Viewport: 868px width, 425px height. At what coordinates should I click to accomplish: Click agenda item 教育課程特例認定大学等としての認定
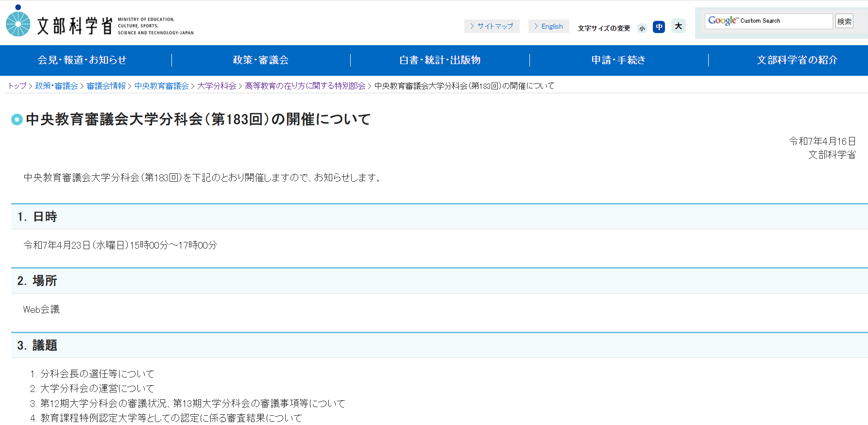[171, 418]
